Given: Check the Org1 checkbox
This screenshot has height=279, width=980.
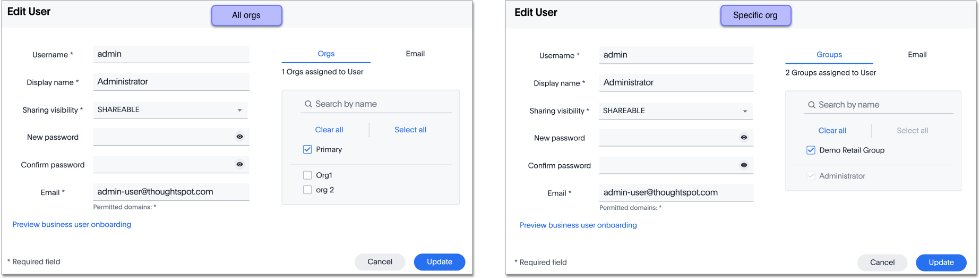Looking at the screenshot, I should [x=307, y=175].
